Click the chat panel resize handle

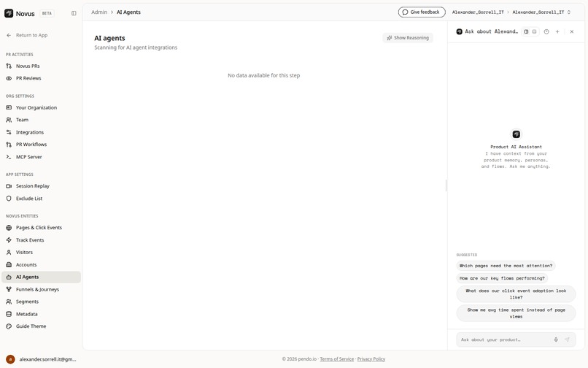pyautogui.click(x=446, y=185)
